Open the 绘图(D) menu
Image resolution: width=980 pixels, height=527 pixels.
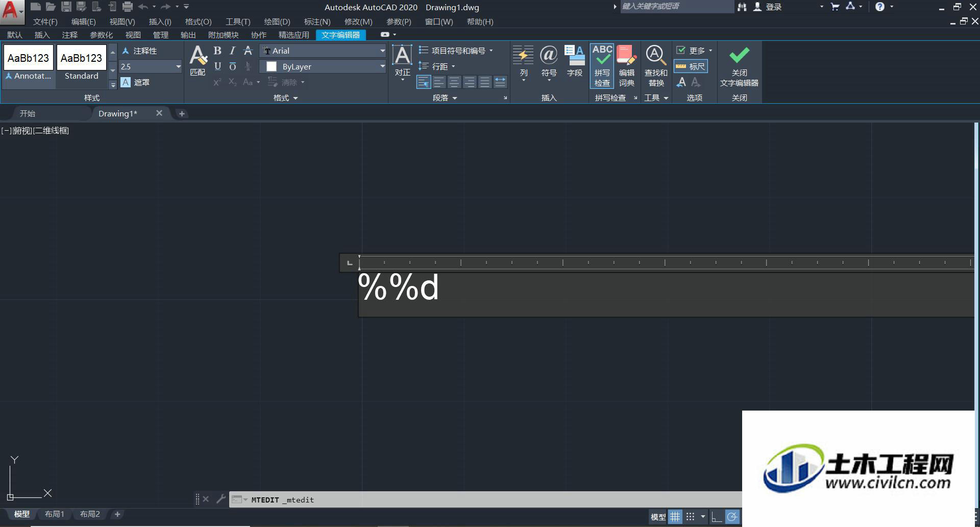(x=277, y=21)
